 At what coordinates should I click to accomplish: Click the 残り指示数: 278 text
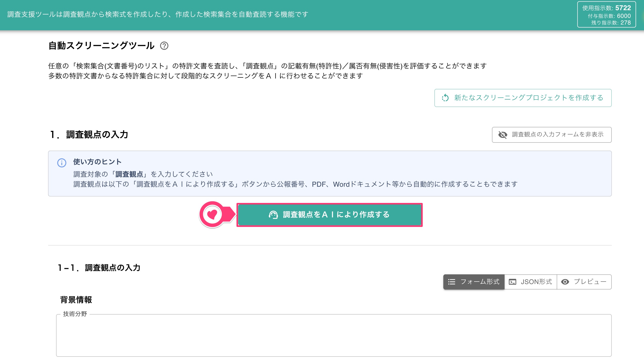coord(611,23)
